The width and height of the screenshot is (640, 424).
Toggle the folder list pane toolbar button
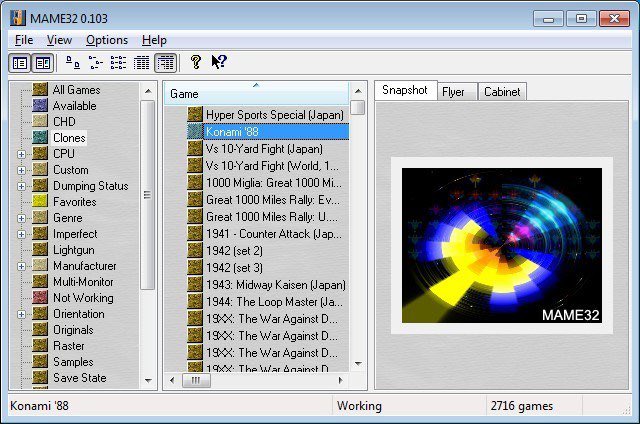pyautogui.click(x=20, y=63)
